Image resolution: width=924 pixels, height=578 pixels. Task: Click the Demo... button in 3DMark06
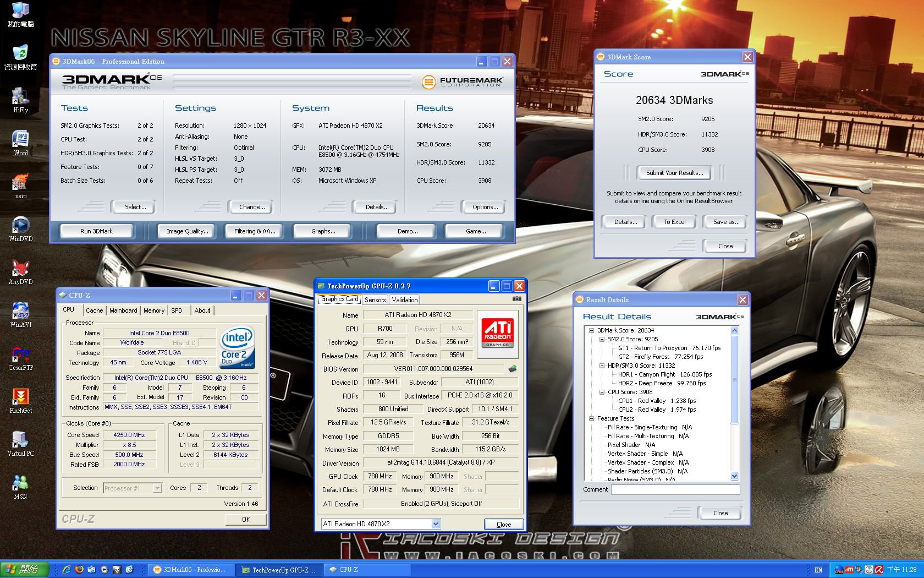408,231
